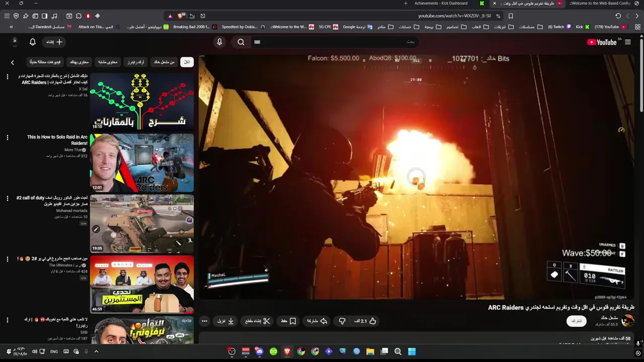Open Windows Start button on taskbar

(x=412, y=351)
